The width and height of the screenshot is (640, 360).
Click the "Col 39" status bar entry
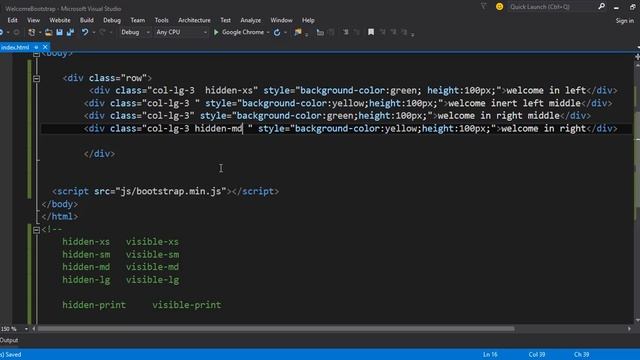coord(537,355)
